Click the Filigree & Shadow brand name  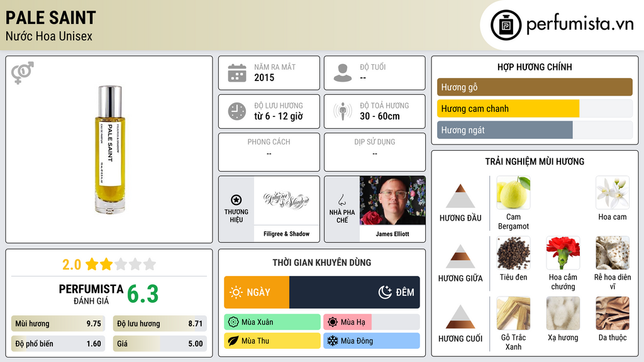[286, 234]
